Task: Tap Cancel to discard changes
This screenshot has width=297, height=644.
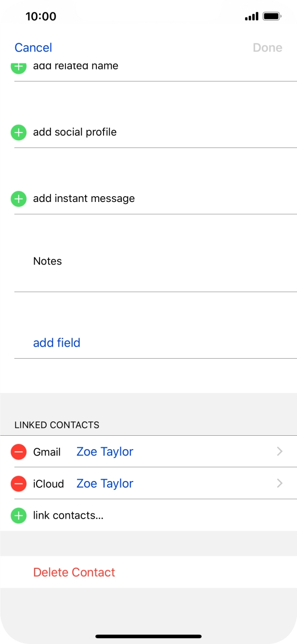Action: (x=33, y=47)
